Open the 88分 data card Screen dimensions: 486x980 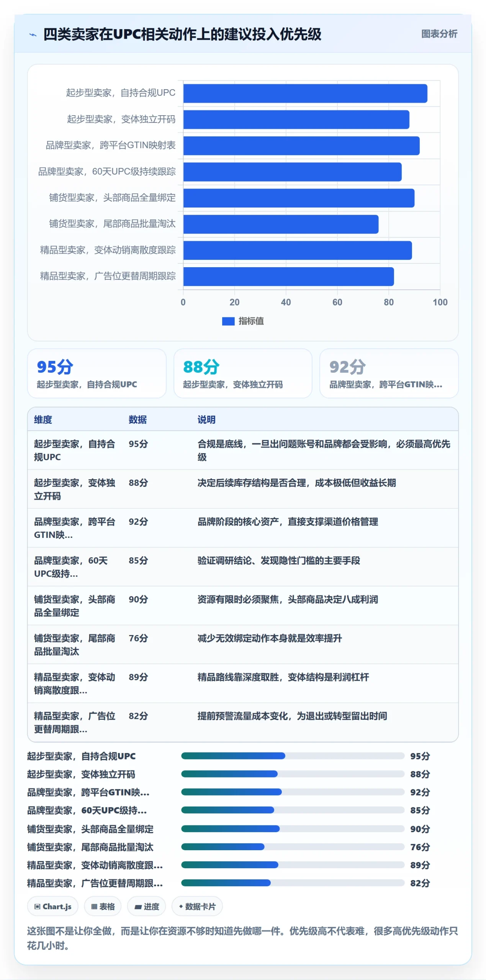[243, 373]
